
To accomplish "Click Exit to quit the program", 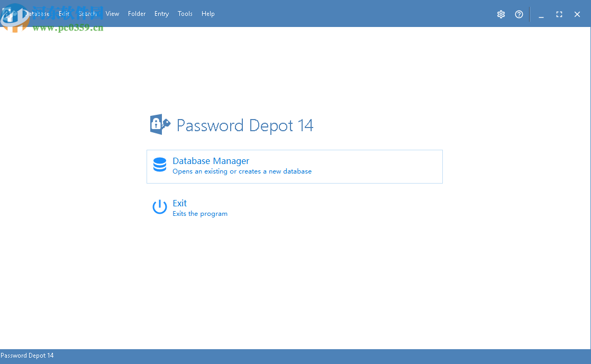I will [179, 203].
